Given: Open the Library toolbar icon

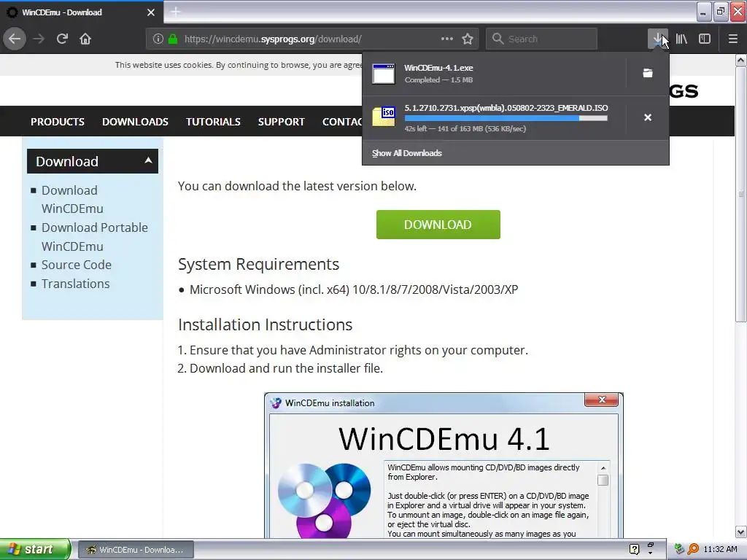Looking at the screenshot, I should (681, 39).
